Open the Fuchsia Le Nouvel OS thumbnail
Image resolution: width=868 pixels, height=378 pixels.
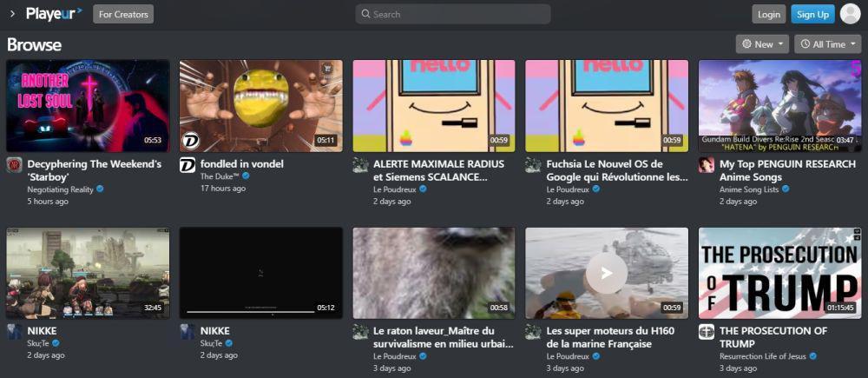[x=607, y=105]
